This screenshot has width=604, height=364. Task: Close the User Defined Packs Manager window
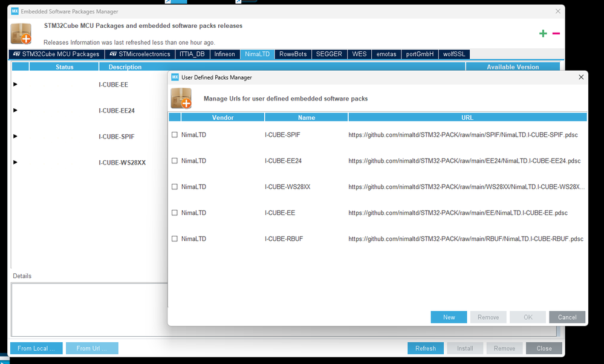pyautogui.click(x=581, y=77)
